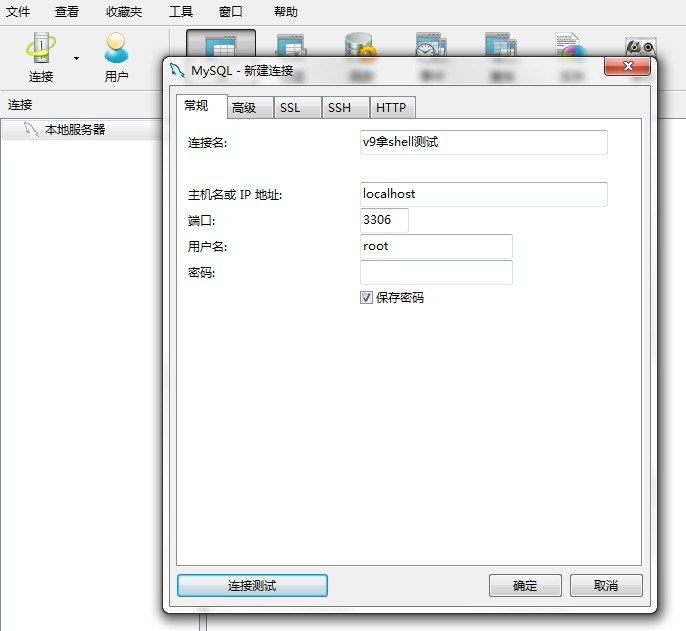Click the empty 密码 field

pos(436,272)
